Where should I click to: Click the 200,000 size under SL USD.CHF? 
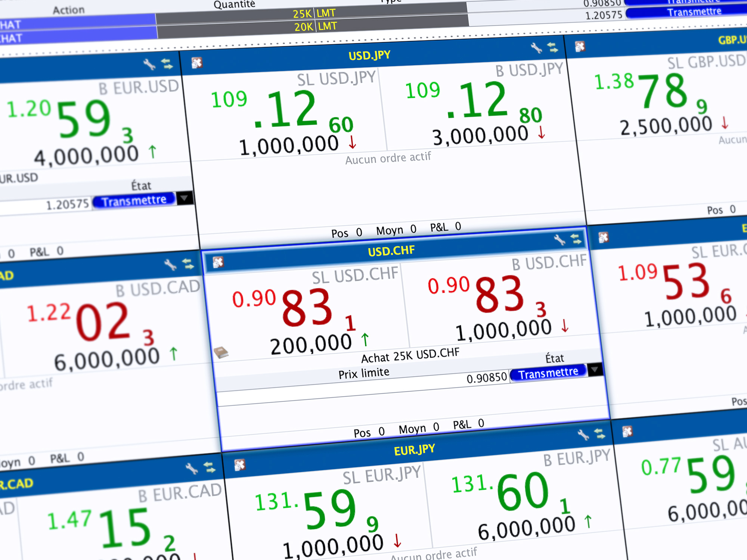(x=311, y=344)
